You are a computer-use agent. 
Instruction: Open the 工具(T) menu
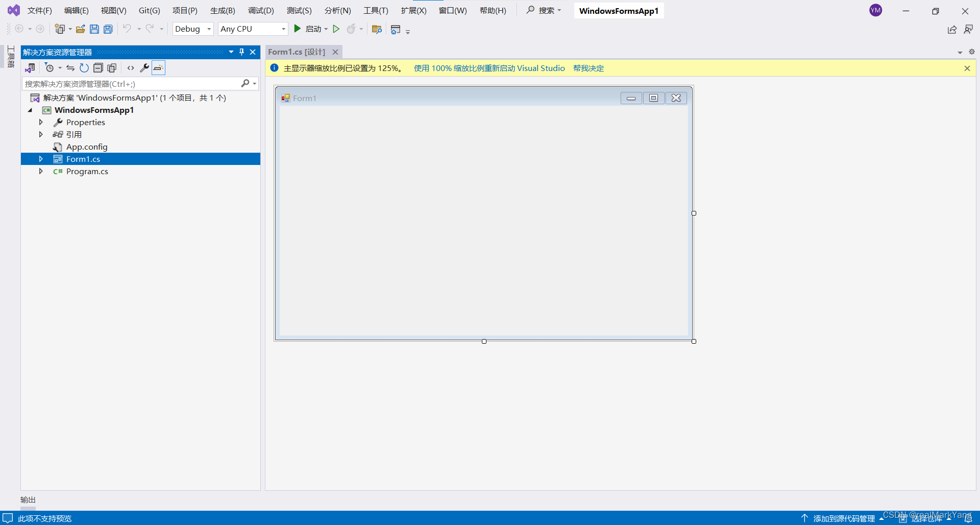(x=376, y=11)
